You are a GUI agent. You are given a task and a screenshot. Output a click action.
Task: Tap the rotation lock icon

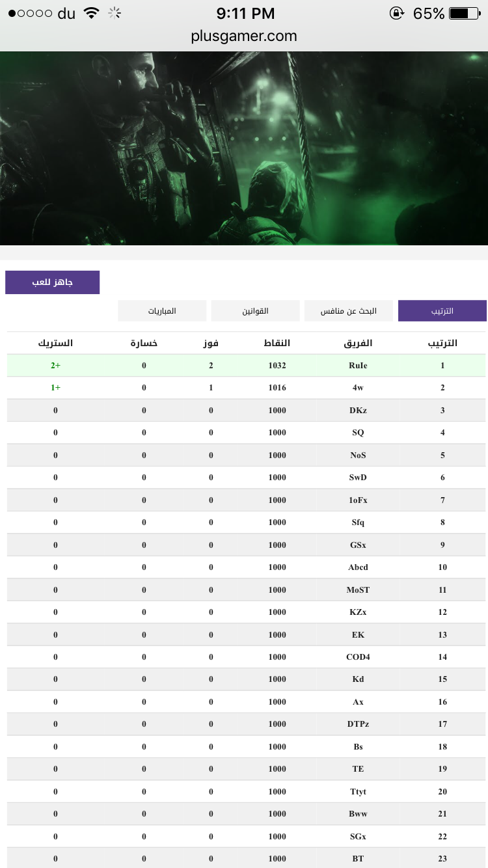pyautogui.click(x=397, y=13)
